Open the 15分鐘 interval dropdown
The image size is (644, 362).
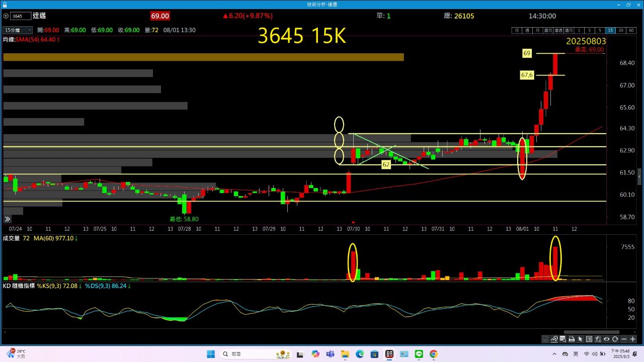[x=18, y=30]
